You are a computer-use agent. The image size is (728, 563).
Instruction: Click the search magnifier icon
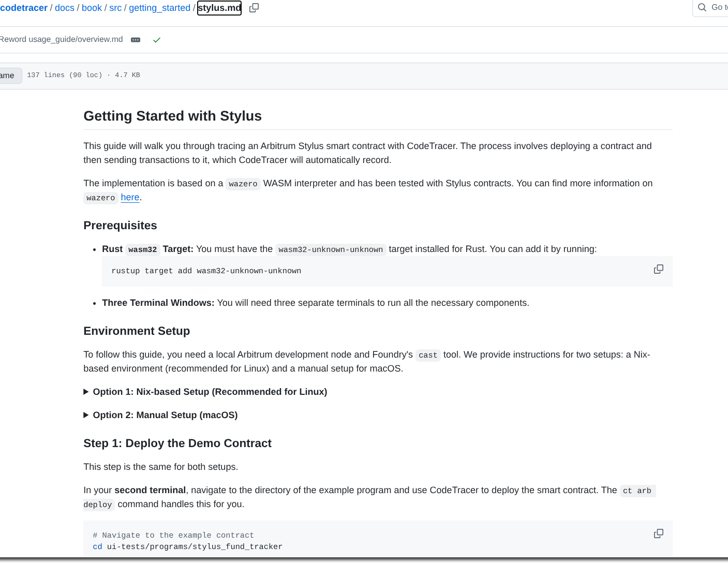tap(702, 7)
